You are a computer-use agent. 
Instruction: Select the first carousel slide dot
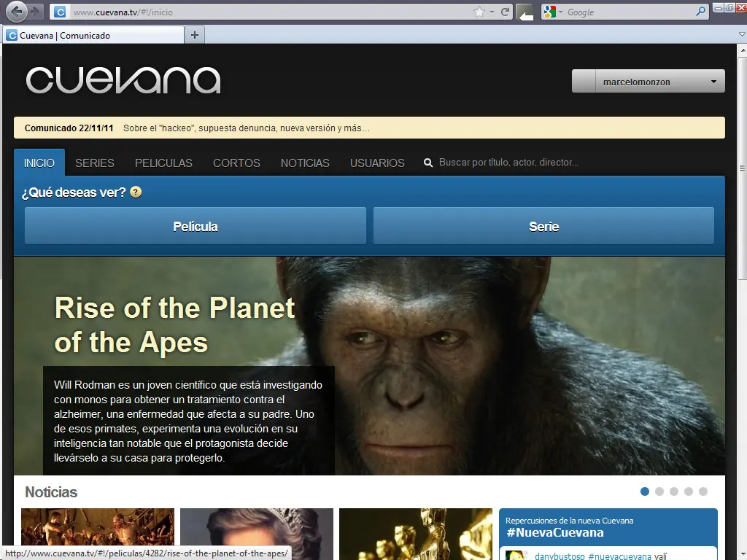click(x=645, y=491)
